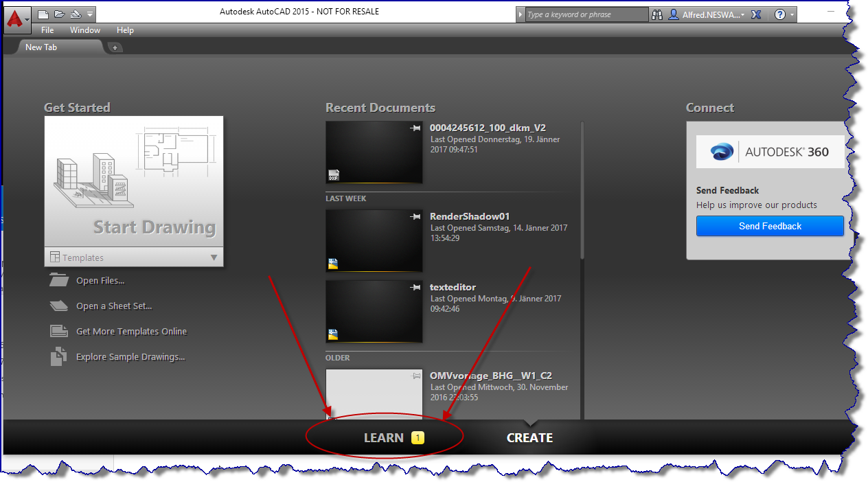Add a new tab with the plus button
868x482 pixels.
click(115, 47)
